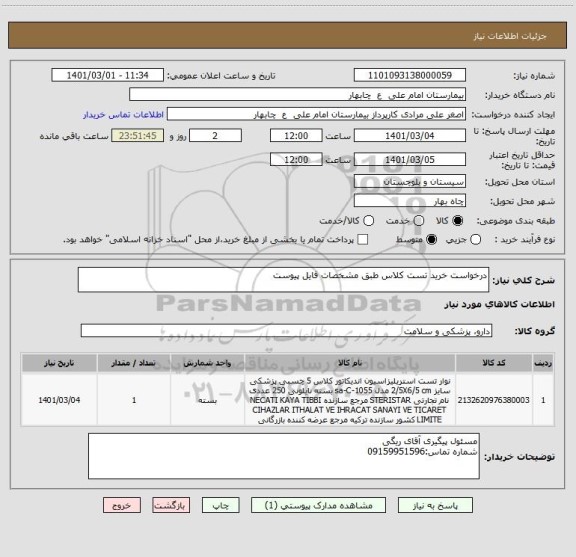Click the نام کالا column header
The image size is (576, 557).
click(x=350, y=363)
